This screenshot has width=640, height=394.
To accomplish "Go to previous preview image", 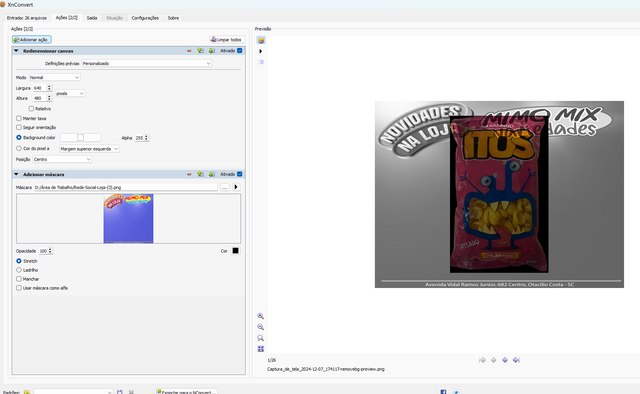I will pyautogui.click(x=493, y=360).
